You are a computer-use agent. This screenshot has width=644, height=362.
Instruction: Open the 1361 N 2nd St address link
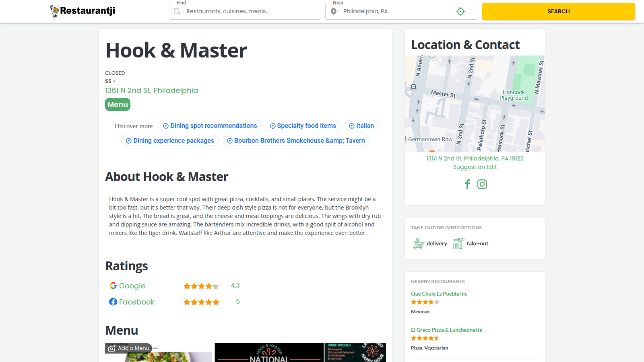(x=151, y=90)
